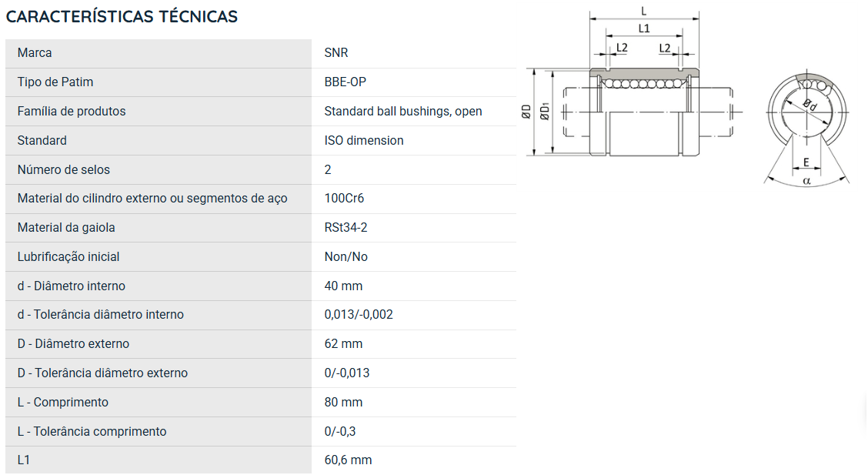Click the 'Ød' label in cross-section
The width and height of the screenshot is (868, 475).
(x=810, y=104)
